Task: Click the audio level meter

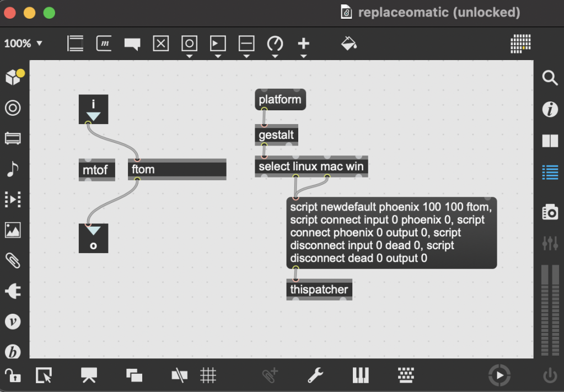Action: (x=550, y=310)
